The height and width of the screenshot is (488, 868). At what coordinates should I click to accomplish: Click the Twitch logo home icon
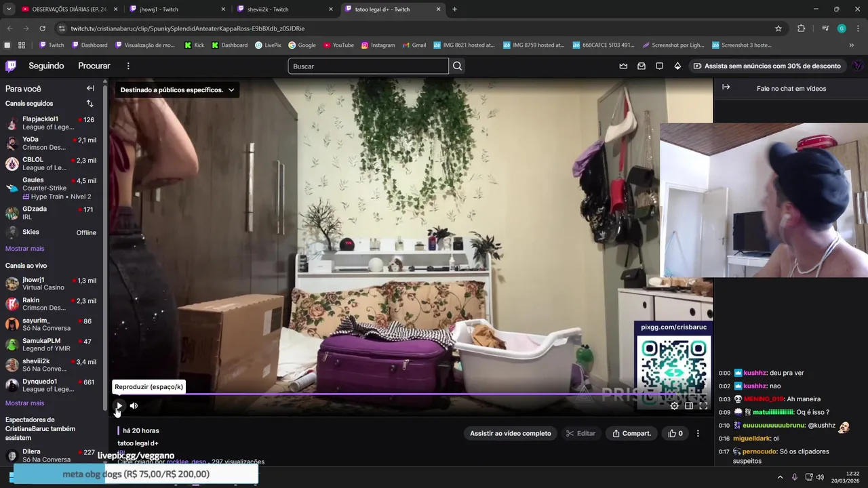click(x=11, y=66)
